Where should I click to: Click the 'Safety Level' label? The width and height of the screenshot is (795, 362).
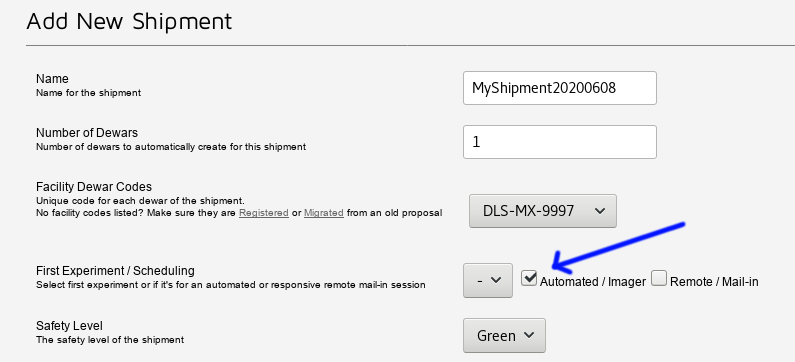pos(69,325)
